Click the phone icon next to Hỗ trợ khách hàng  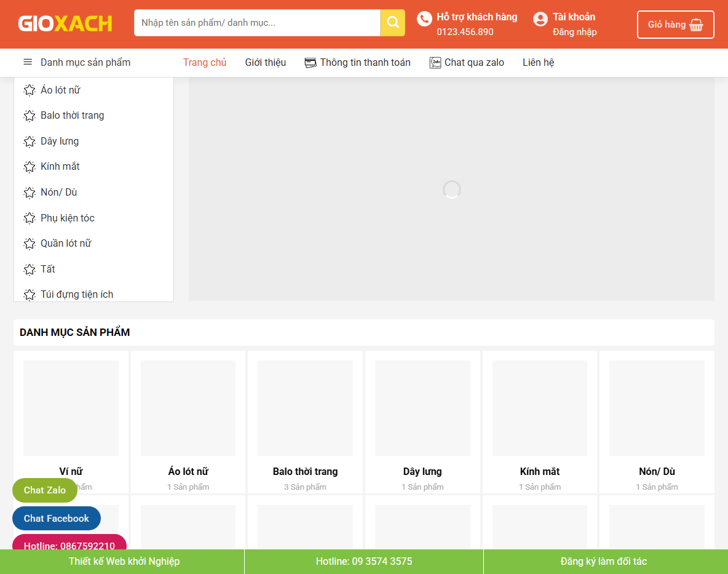pos(424,19)
